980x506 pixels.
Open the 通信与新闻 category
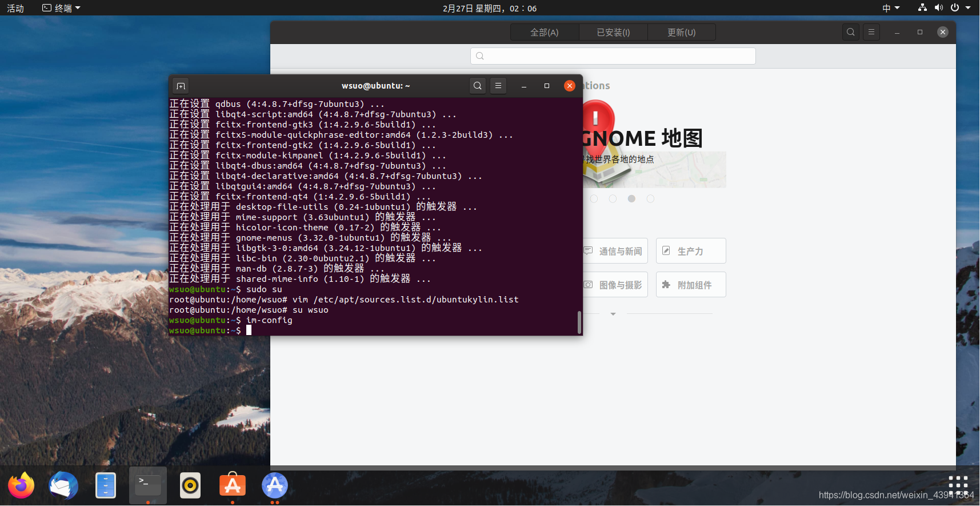click(615, 251)
